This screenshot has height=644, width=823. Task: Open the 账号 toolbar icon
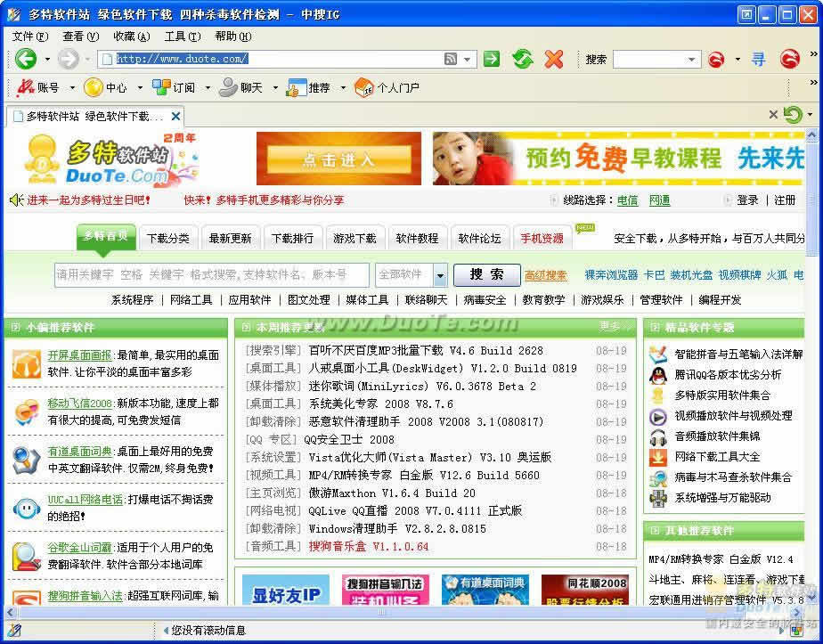[x=25, y=87]
